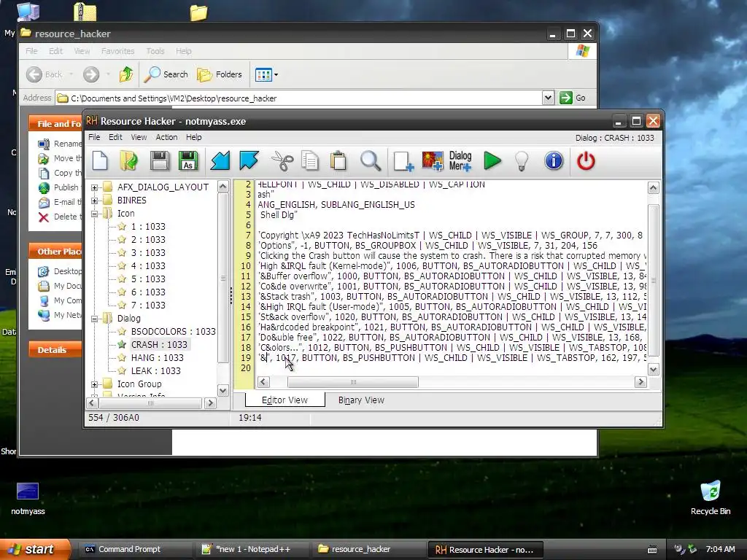Open Help menu in Resource Hacker
The image size is (747, 560).
193,137
